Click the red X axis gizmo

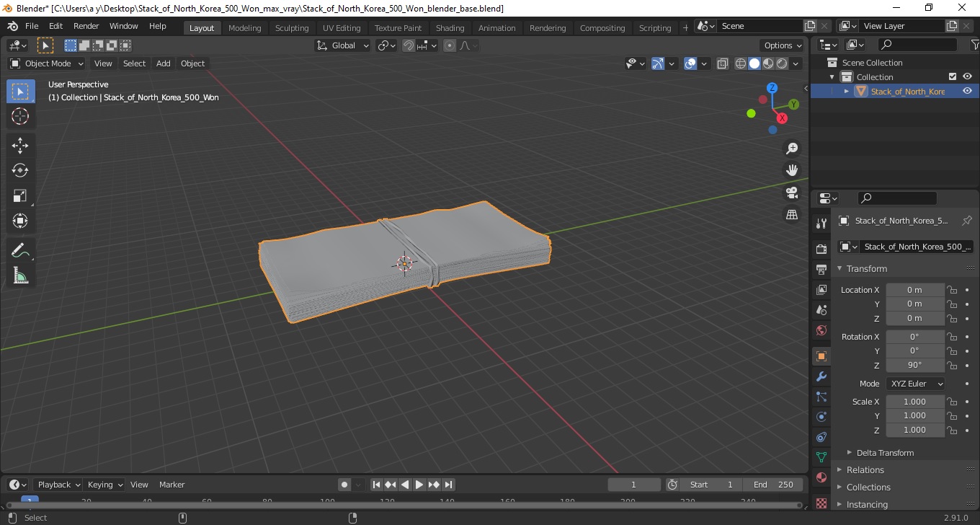pos(782,118)
